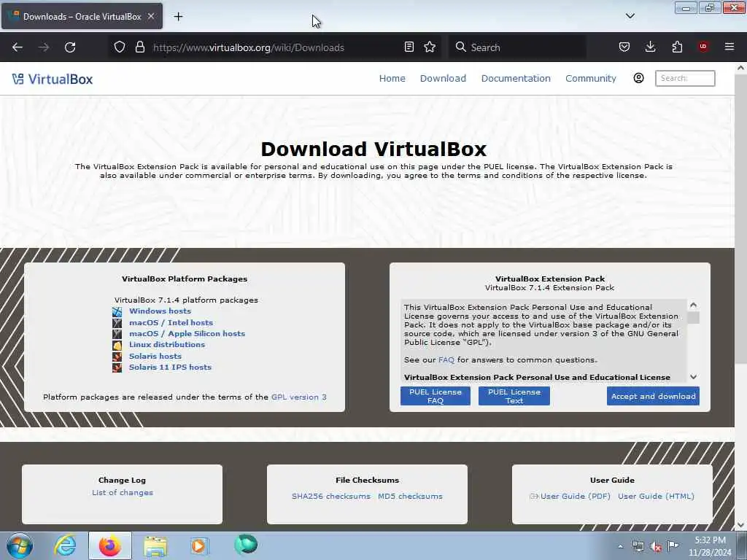Open the Documentation menu item
747x560 pixels.
[516, 79]
